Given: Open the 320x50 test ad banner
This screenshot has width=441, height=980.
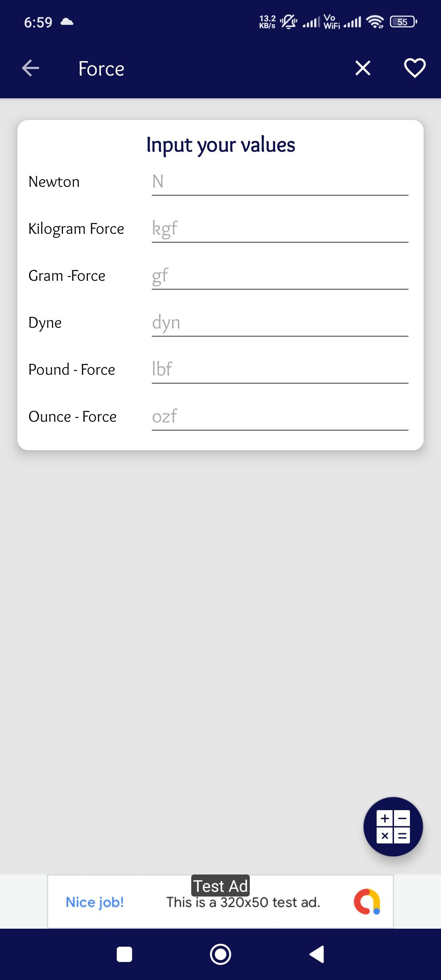Looking at the screenshot, I should (243, 902).
